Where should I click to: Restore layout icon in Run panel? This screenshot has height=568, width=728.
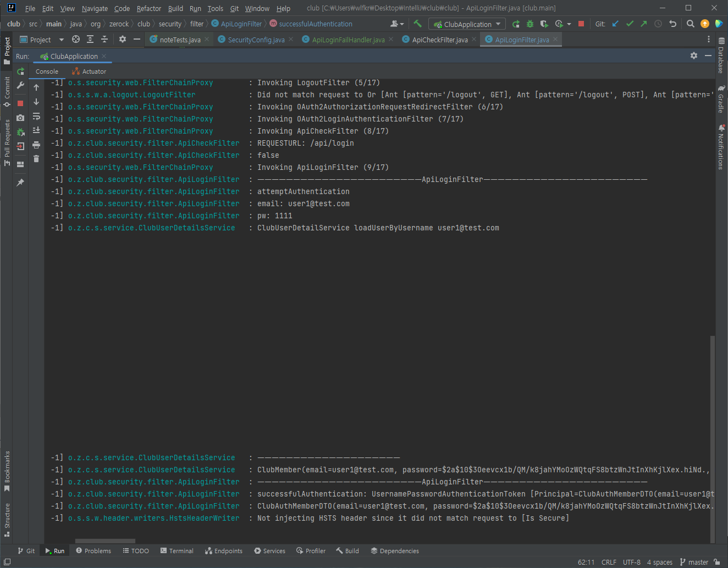(20, 164)
